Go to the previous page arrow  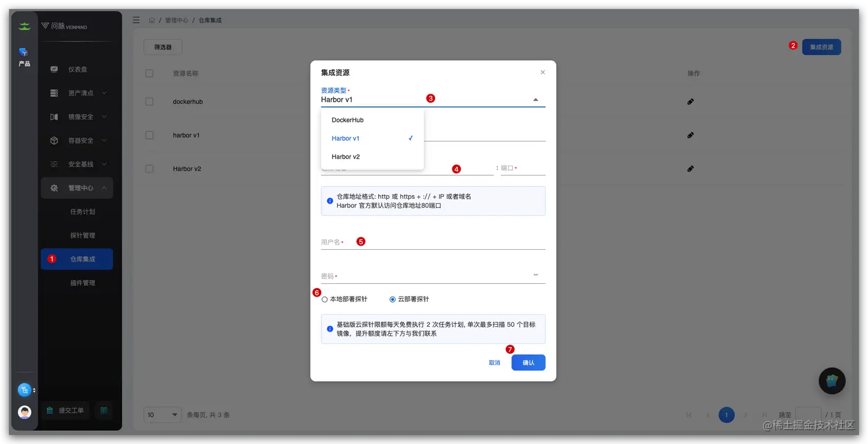pos(708,415)
